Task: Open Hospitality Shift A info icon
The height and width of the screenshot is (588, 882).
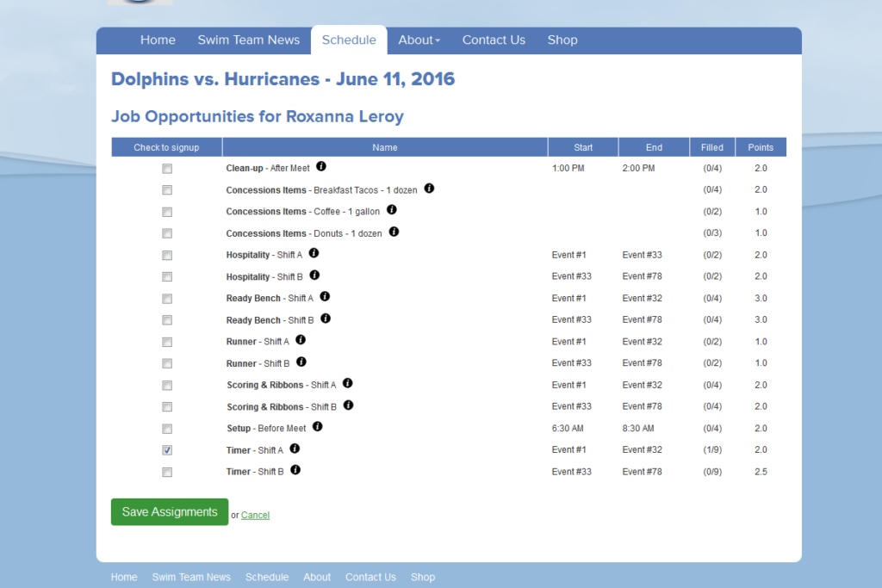Action: tap(314, 253)
